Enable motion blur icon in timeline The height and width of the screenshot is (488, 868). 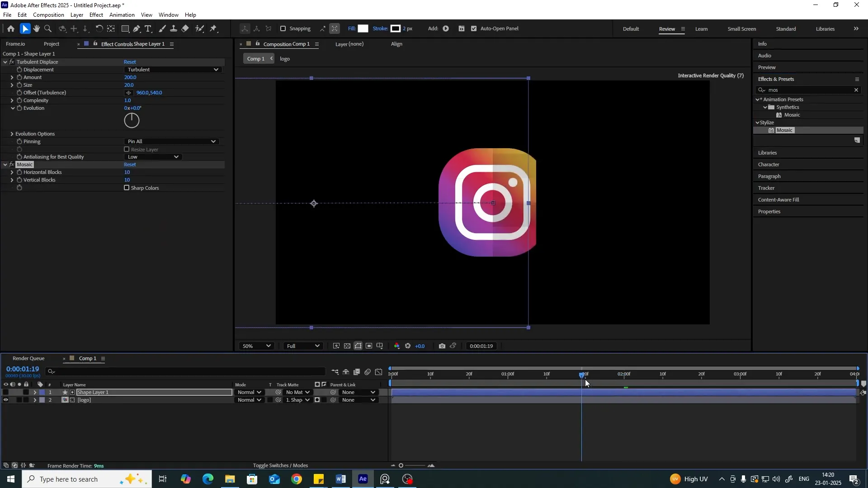368,372
